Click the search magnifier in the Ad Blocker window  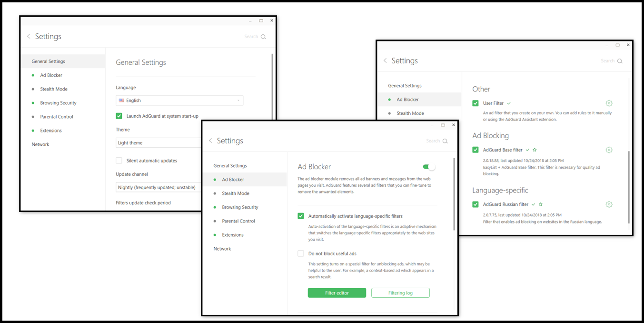445,141
